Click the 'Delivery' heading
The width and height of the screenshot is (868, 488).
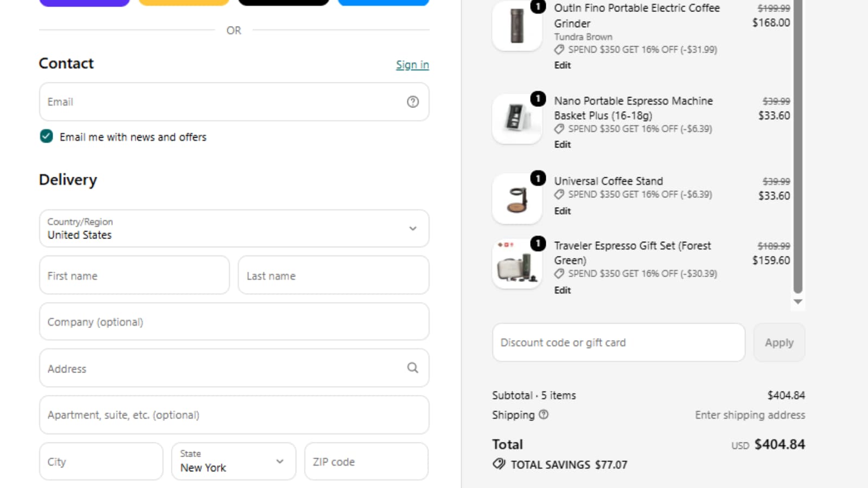(68, 179)
